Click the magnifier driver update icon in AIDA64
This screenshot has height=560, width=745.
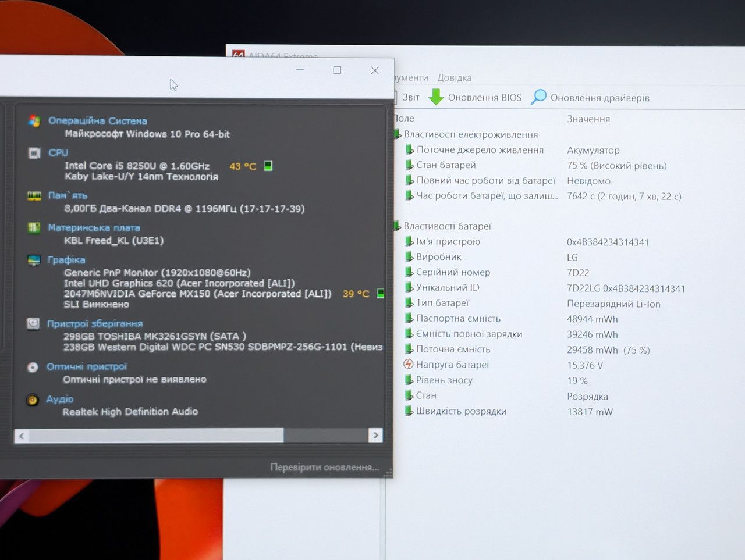click(x=539, y=97)
